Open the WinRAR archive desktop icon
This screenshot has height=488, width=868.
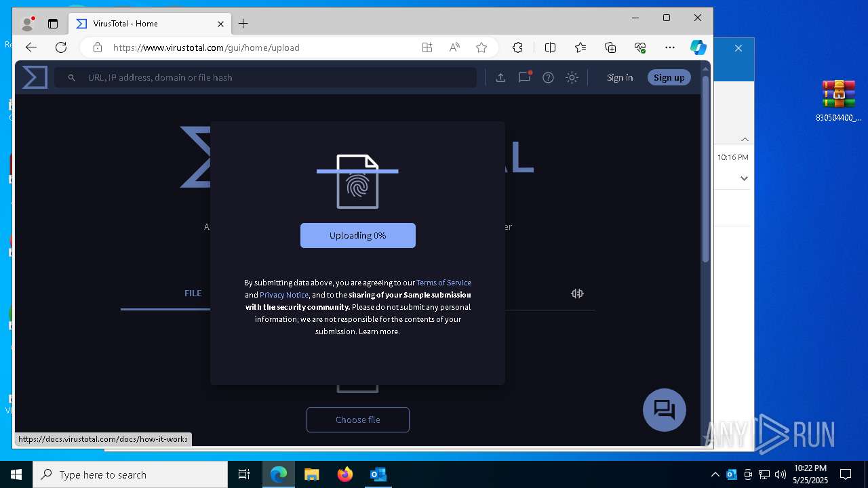point(839,100)
